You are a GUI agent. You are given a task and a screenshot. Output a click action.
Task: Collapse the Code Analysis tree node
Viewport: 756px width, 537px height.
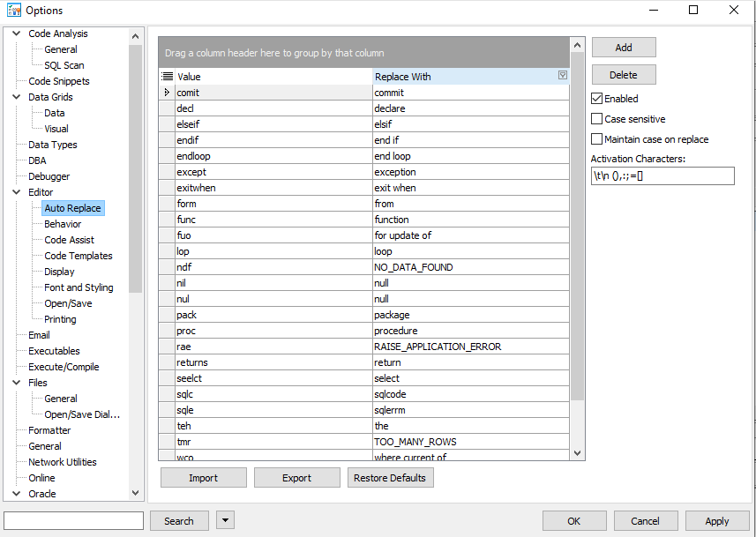(x=17, y=34)
